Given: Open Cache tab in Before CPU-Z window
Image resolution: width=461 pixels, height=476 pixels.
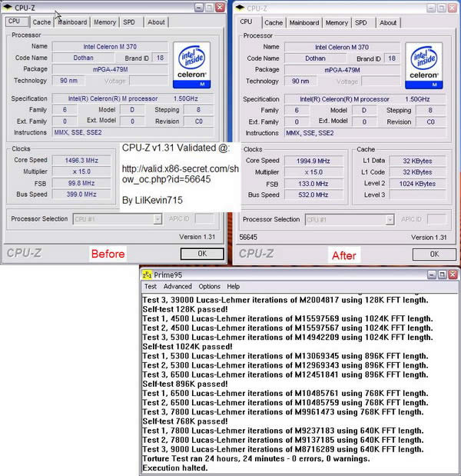Looking at the screenshot, I should [41, 22].
